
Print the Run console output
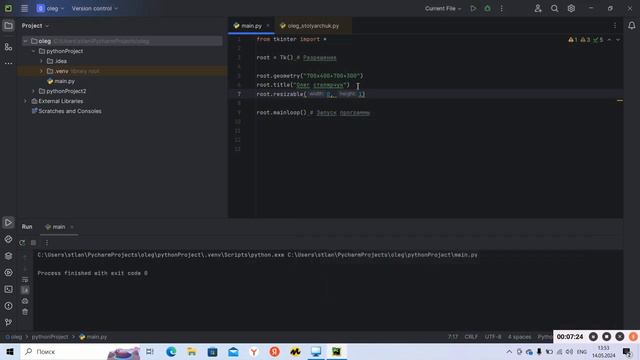pyautogui.click(x=25, y=301)
